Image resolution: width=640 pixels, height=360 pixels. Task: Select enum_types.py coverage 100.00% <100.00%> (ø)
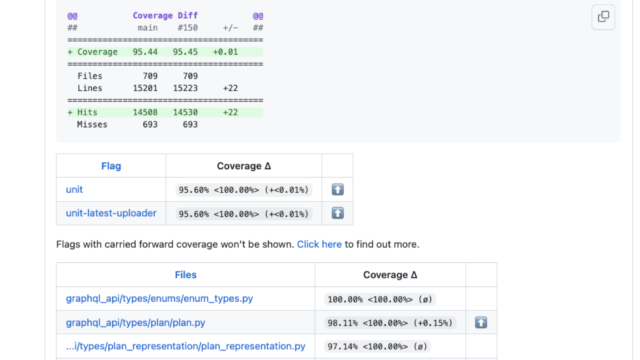tap(380, 299)
